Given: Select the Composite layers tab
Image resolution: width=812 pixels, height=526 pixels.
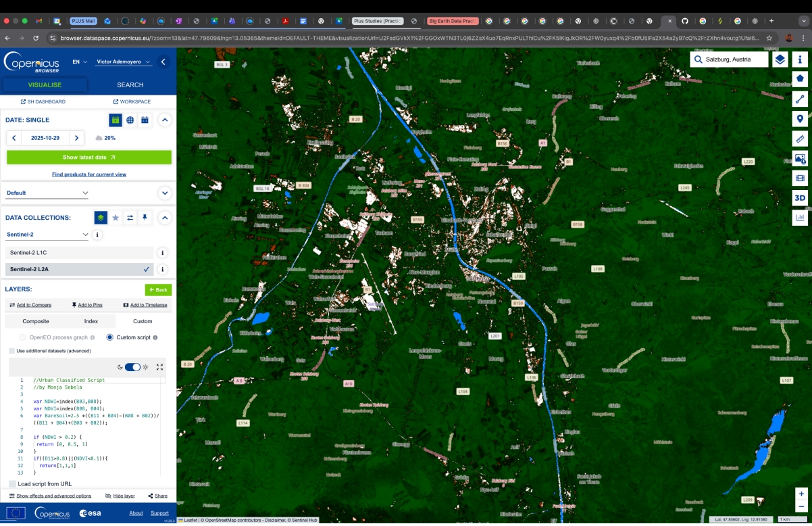Looking at the screenshot, I should pos(36,321).
